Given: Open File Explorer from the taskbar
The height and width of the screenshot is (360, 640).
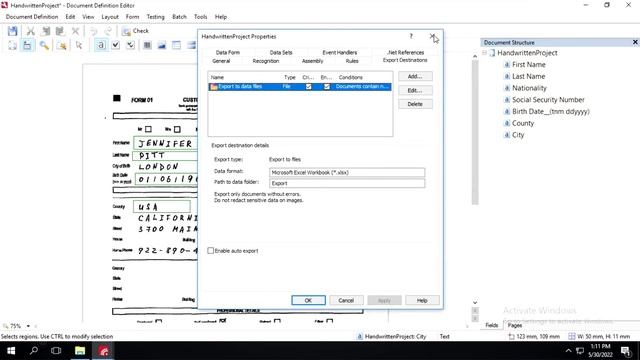Looking at the screenshot, I should (80, 351).
